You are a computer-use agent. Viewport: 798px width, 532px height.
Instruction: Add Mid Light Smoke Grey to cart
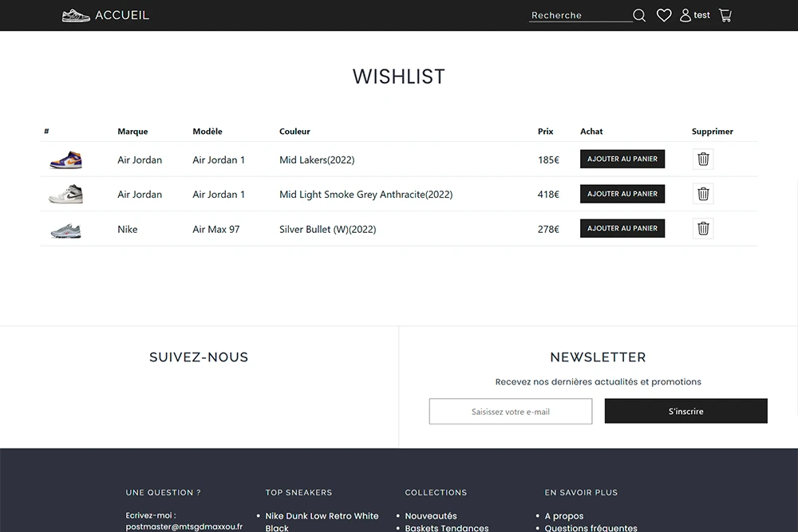click(622, 194)
